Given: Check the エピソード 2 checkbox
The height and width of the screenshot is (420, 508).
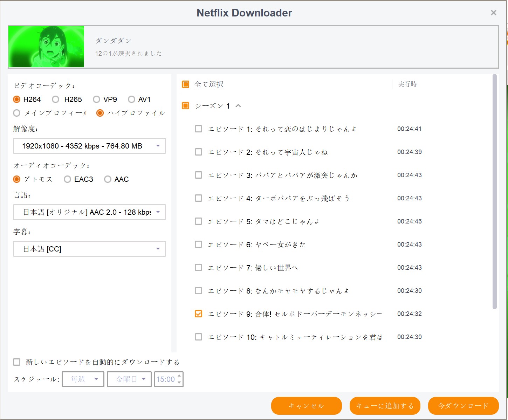Looking at the screenshot, I should [198, 152].
